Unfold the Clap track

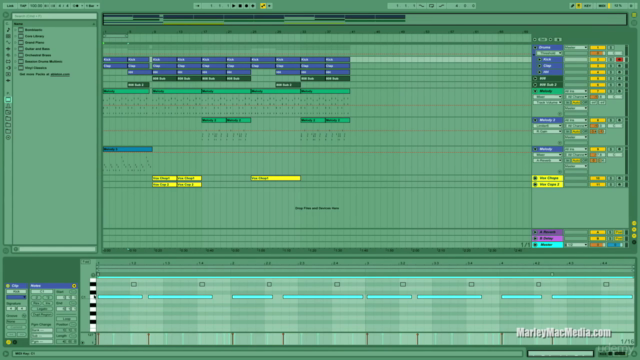tap(540, 66)
